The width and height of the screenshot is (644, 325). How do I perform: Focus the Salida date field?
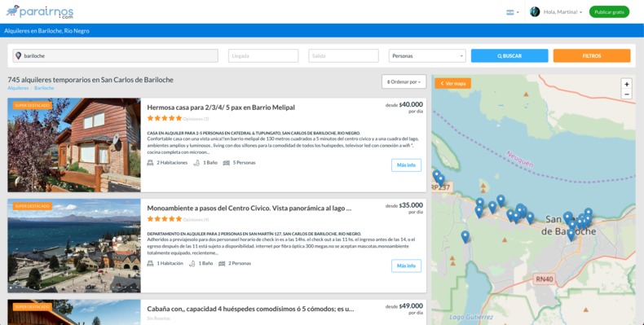343,56
